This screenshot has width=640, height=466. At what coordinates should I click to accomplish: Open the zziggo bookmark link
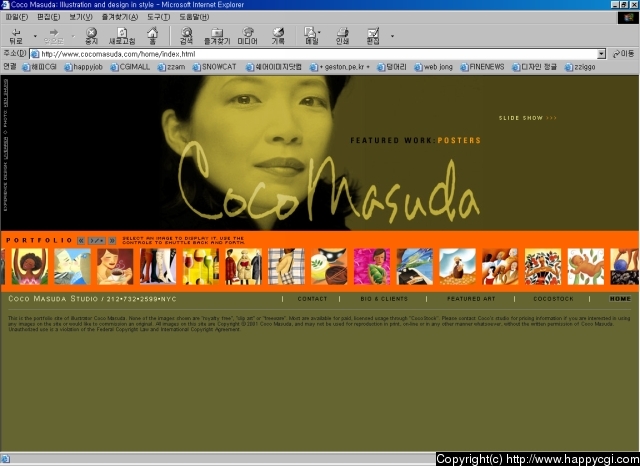[580, 67]
